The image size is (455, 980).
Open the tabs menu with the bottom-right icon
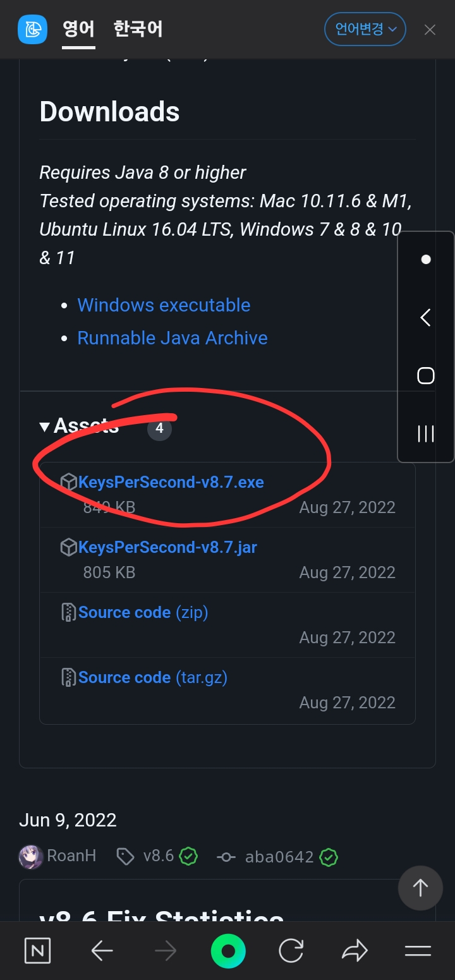point(417,950)
